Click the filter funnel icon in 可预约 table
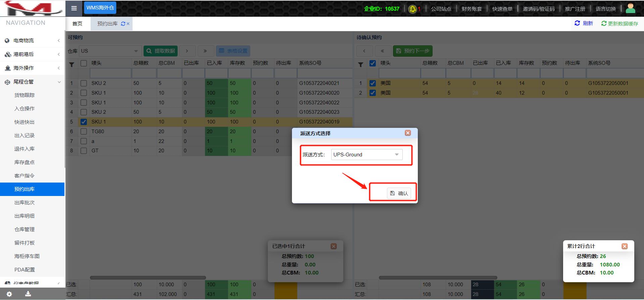This screenshot has width=644, height=300. click(x=72, y=64)
